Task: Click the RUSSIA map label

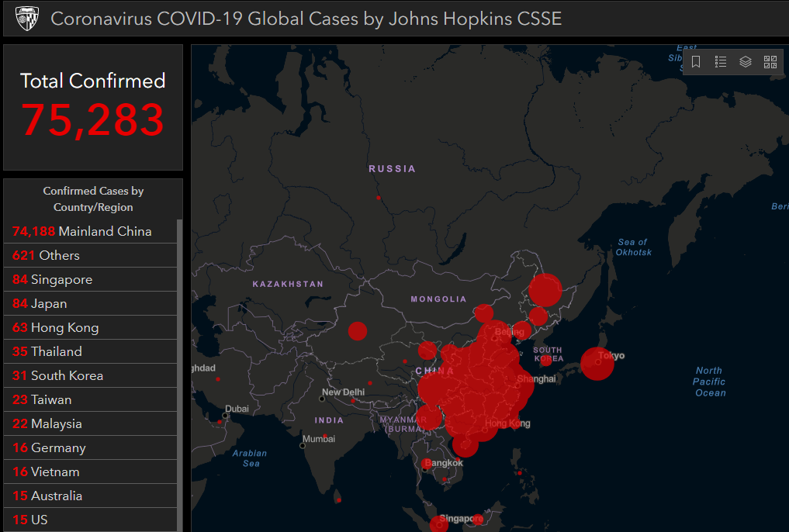Action: [x=393, y=169]
